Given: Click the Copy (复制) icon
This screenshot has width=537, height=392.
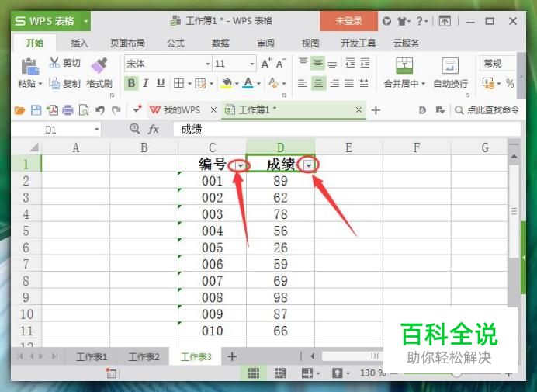Looking at the screenshot, I should (x=54, y=83).
